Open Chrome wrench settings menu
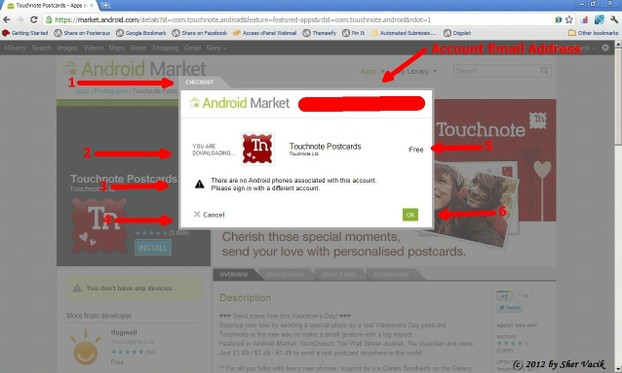 coord(614,20)
